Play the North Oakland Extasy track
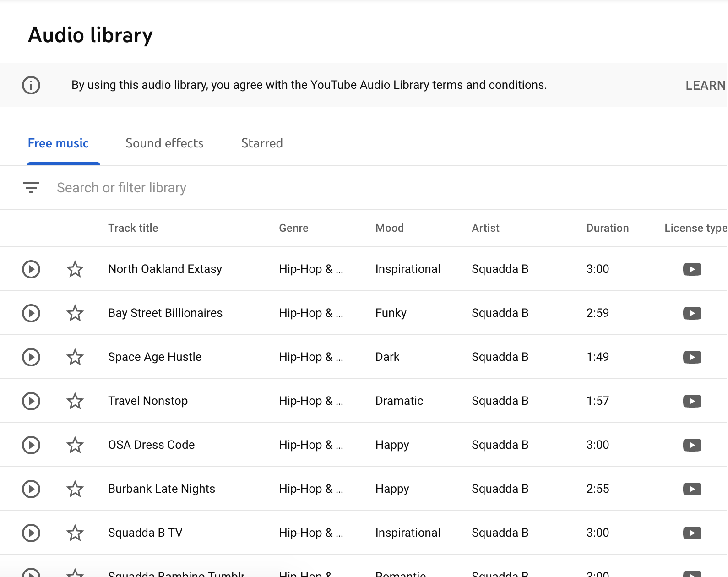728x577 pixels. 31,269
